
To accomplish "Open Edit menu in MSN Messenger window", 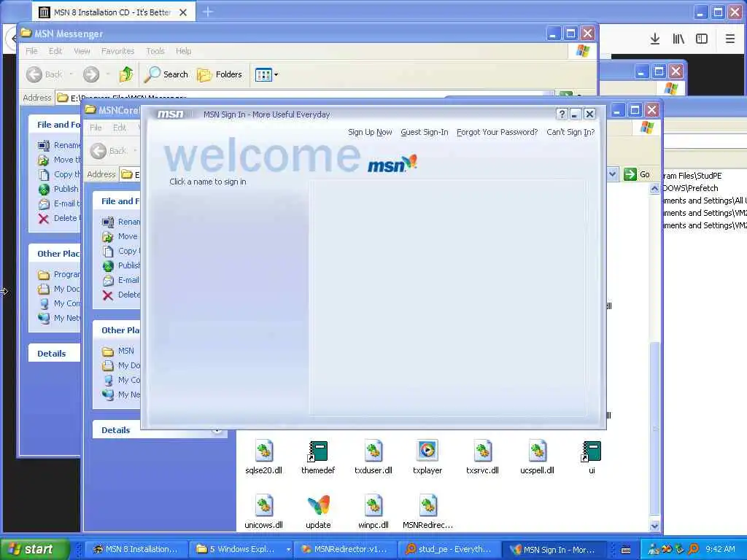I will click(x=55, y=51).
